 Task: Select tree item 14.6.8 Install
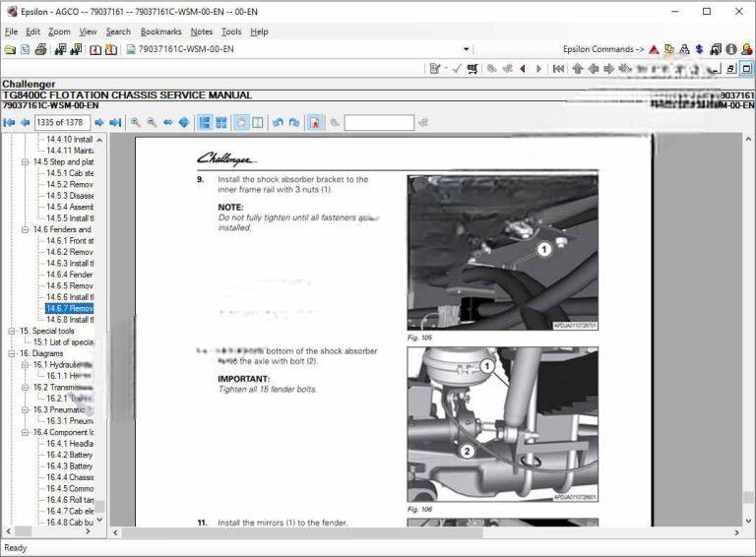pos(70,320)
